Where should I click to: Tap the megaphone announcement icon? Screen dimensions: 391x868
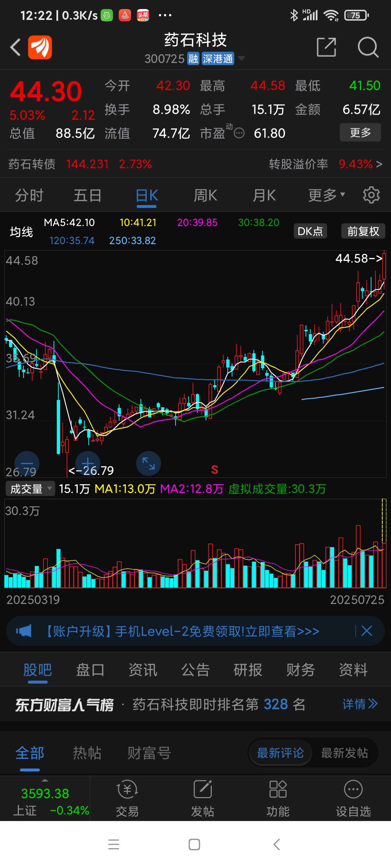[x=24, y=631]
